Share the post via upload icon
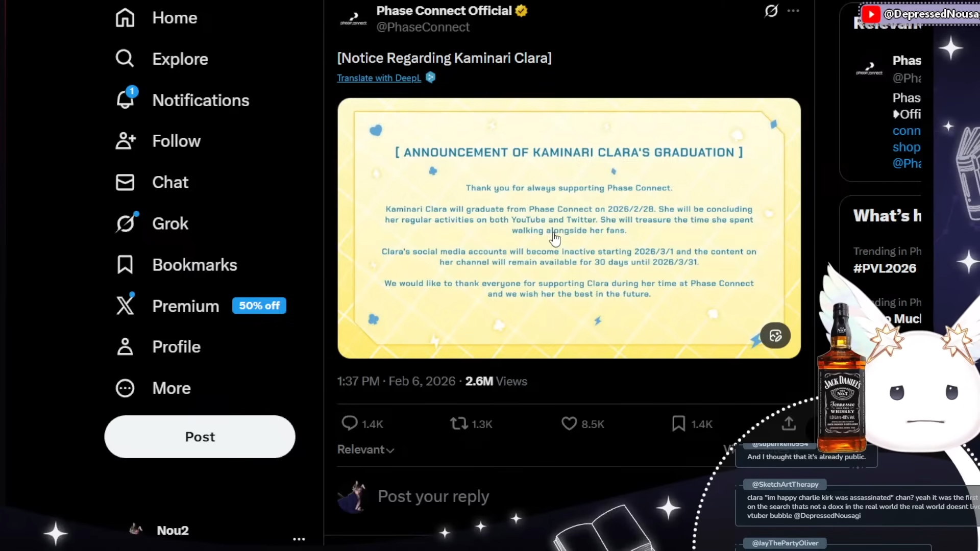This screenshot has height=551, width=980. coord(789,423)
